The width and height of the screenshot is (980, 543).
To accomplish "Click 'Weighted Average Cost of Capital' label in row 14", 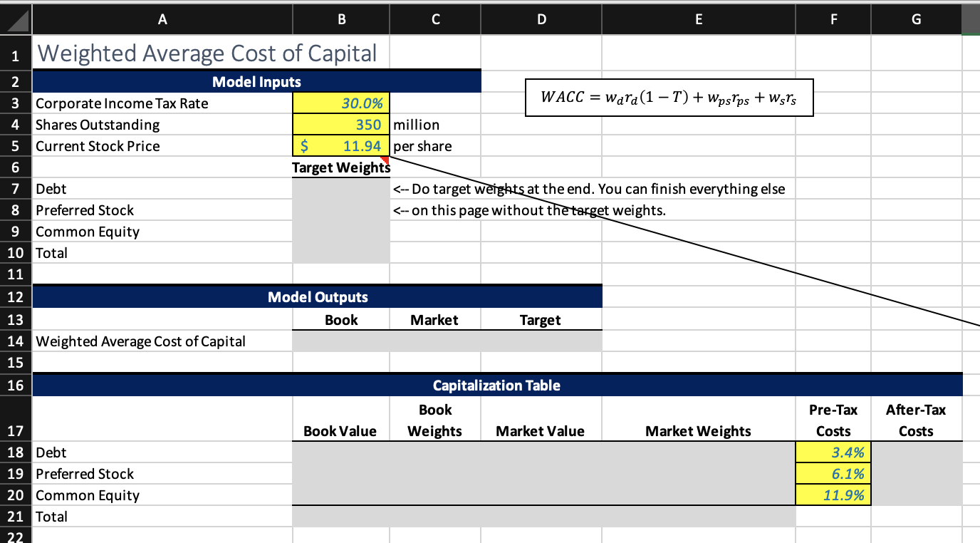I will pos(141,341).
